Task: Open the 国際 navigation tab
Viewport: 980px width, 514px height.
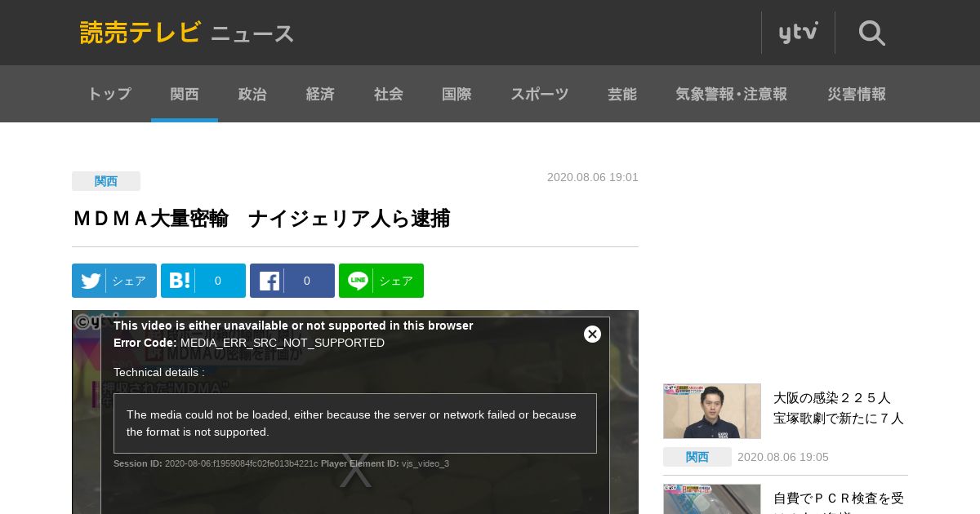Action: (457, 94)
